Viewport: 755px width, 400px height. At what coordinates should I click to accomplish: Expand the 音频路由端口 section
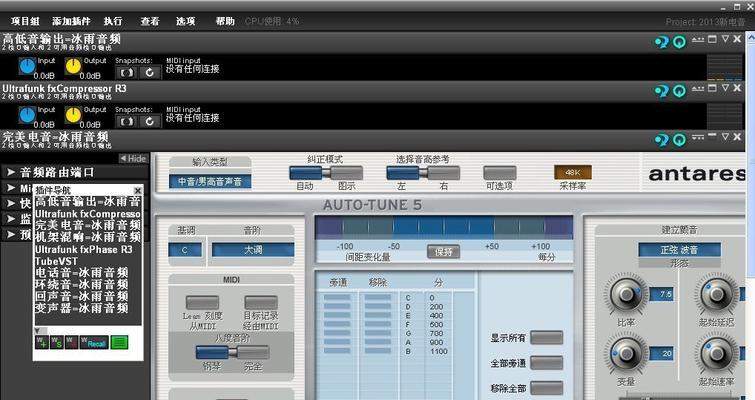click(x=11, y=172)
